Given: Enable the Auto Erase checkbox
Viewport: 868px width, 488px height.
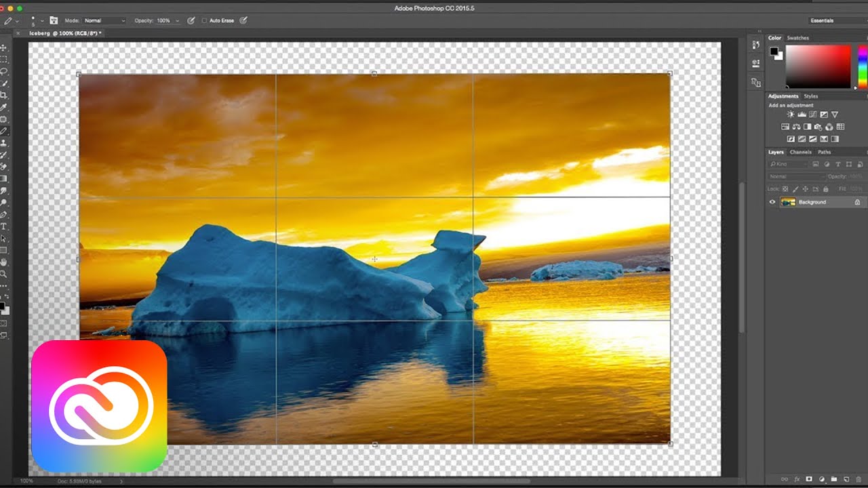Looking at the screenshot, I should coord(204,21).
